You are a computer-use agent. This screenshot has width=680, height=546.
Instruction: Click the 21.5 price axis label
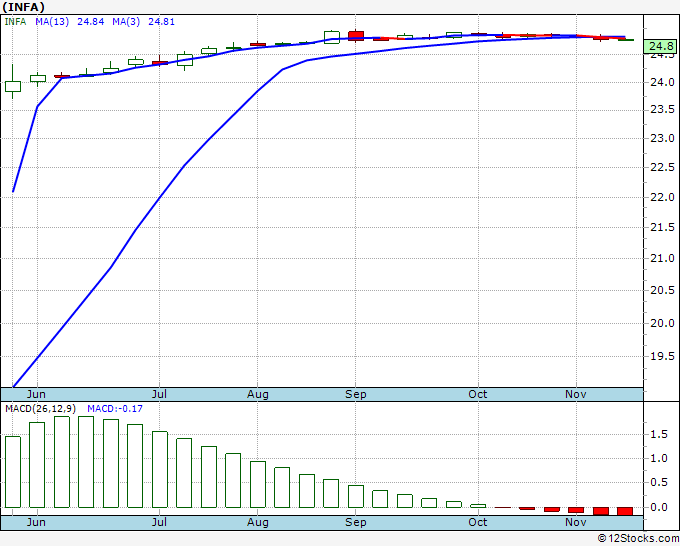click(662, 227)
